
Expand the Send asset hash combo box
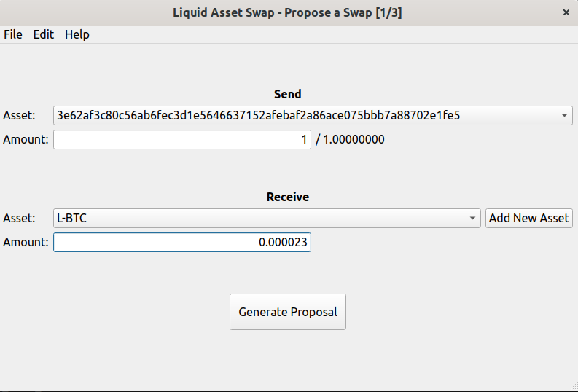306,115
